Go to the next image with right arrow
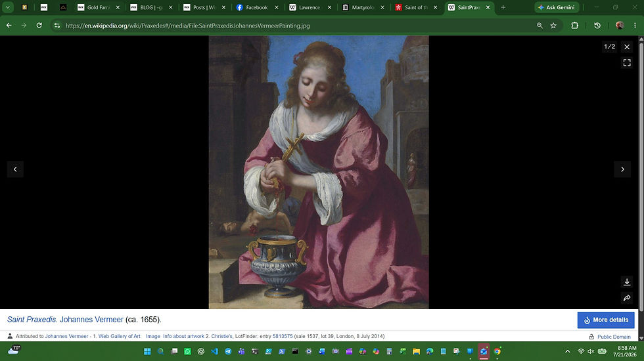This screenshot has height=361, width=644. click(622, 169)
